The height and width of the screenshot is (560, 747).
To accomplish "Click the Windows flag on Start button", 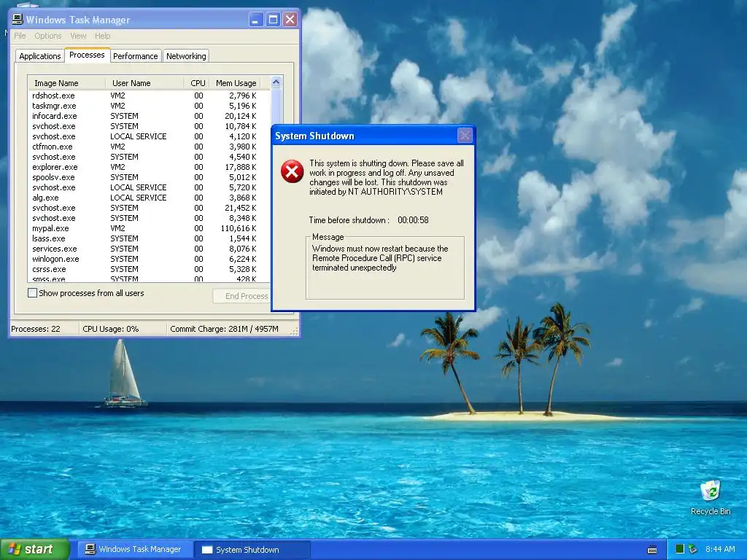I will (x=14, y=549).
